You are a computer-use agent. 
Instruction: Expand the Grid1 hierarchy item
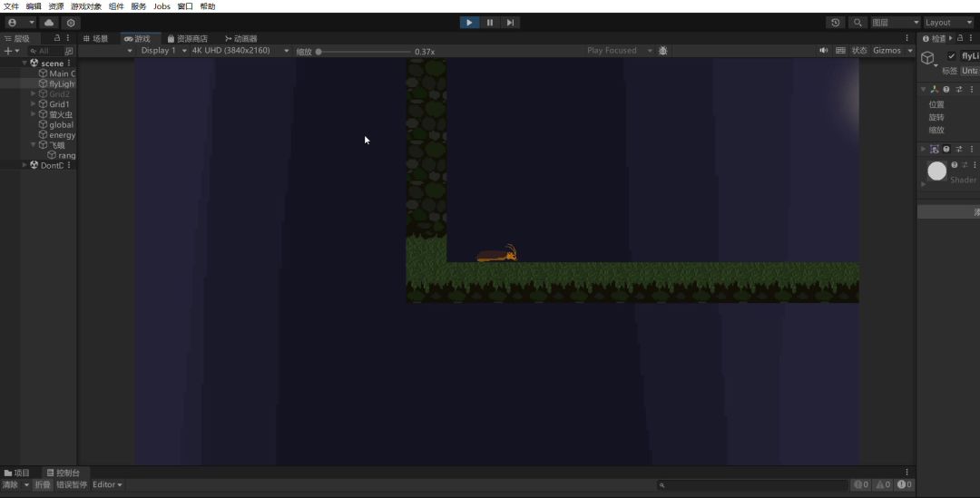pos(34,104)
